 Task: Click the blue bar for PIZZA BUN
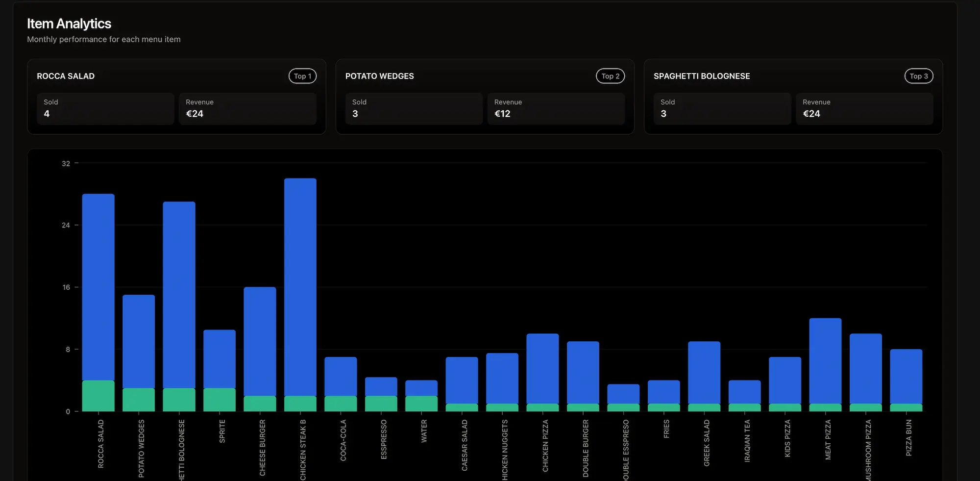[906, 376]
